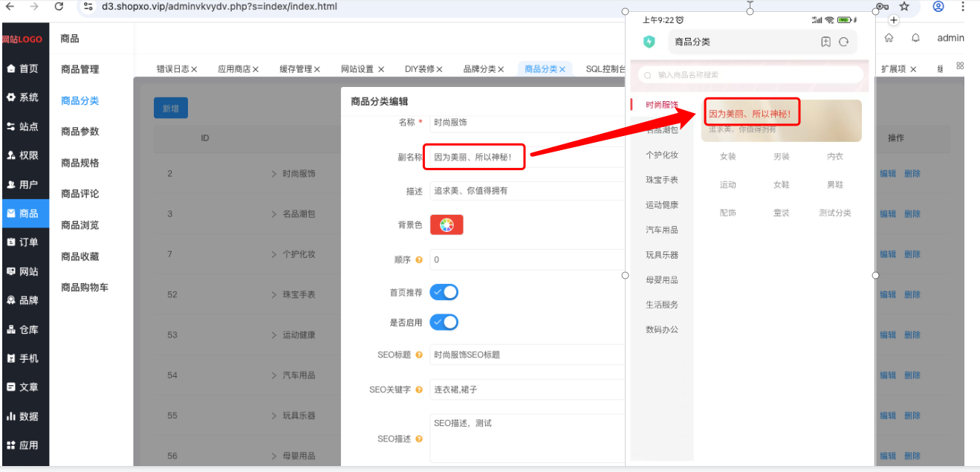Bookmark this page with the star icon

pyautogui.click(x=904, y=6)
